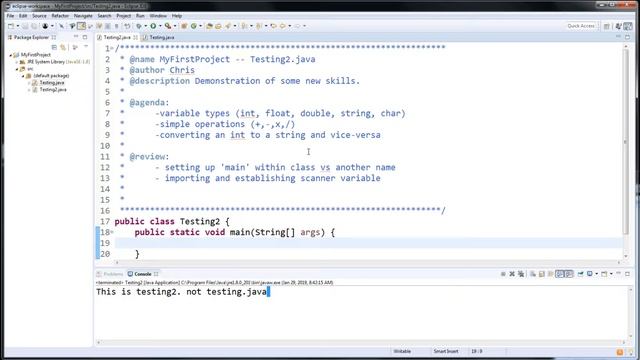Click Remove All Terminated Launches icon

point(521,274)
